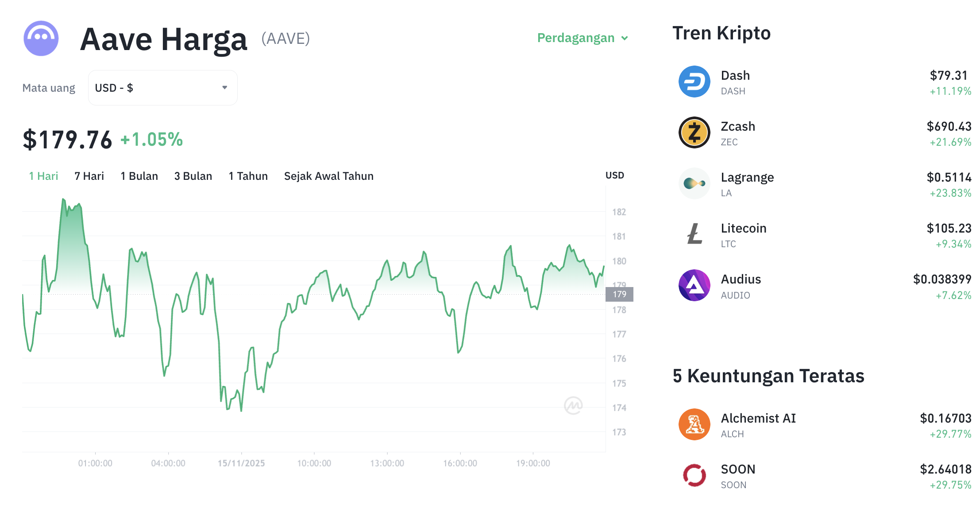The height and width of the screenshot is (505, 980).
Task: Expand the Mata uang dropdown arrow
Action: (x=225, y=87)
